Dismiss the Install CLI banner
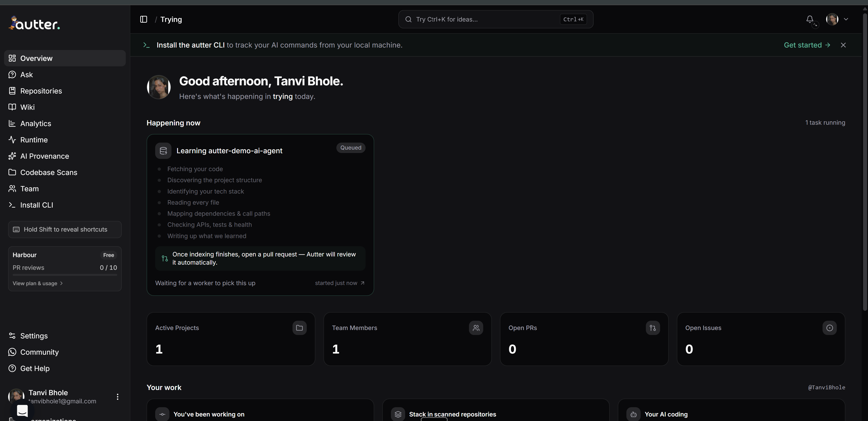 tap(843, 45)
